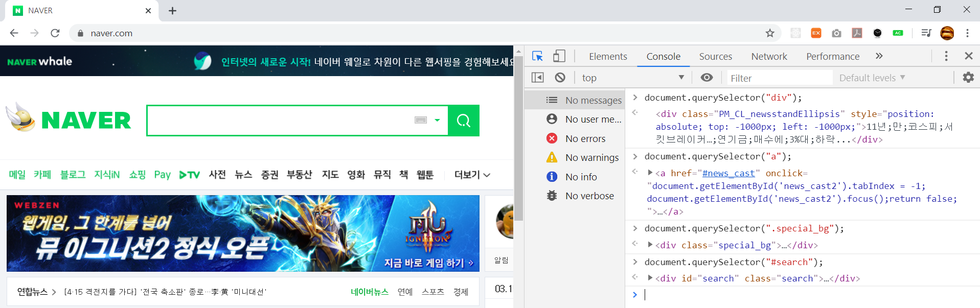Go back to the previous page
The image size is (980, 308).
pos(14,33)
